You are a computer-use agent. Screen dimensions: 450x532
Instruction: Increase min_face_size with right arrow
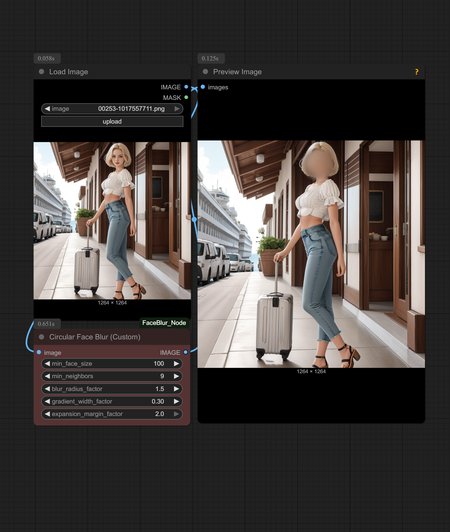tap(176, 363)
